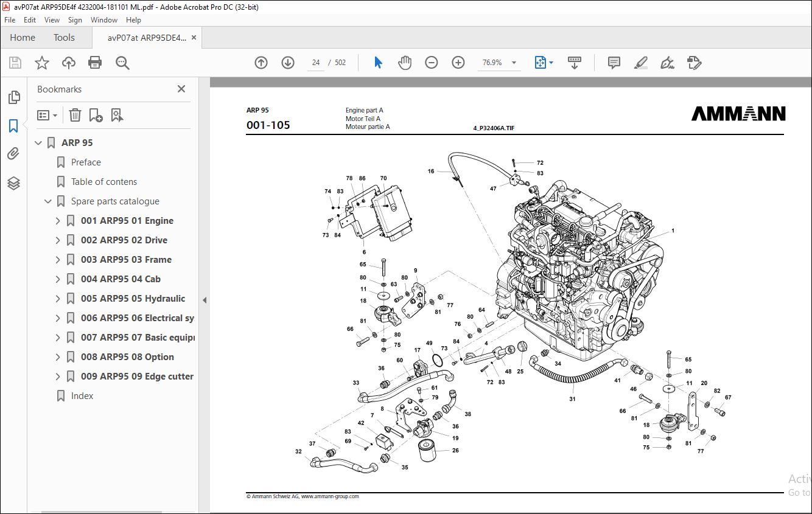Click the zoom percentage field 76.9%

[x=492, y=63]
